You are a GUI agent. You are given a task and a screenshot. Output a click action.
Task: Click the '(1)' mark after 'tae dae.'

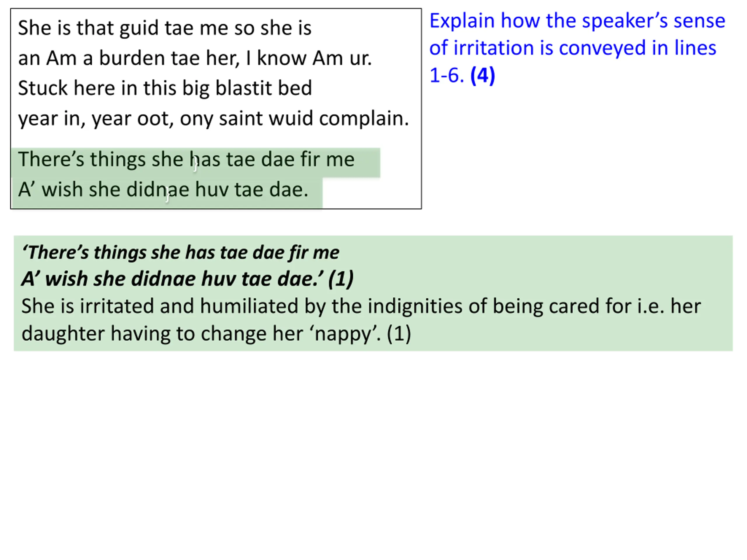[341, 279]
